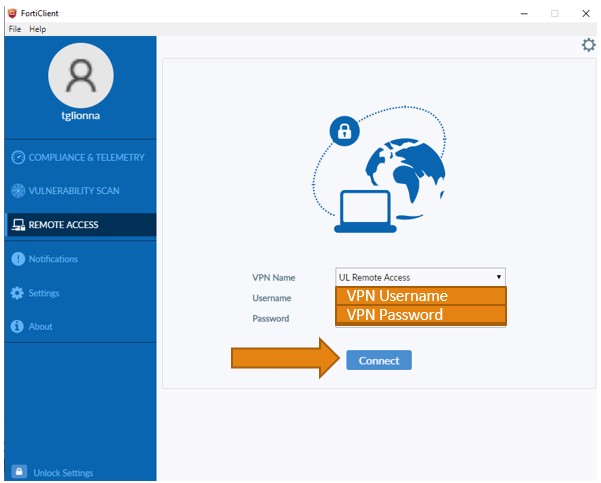Click the Notifications exclamation icon
The height and width of the screenshot is (483, 601).
tap(18, 259)
